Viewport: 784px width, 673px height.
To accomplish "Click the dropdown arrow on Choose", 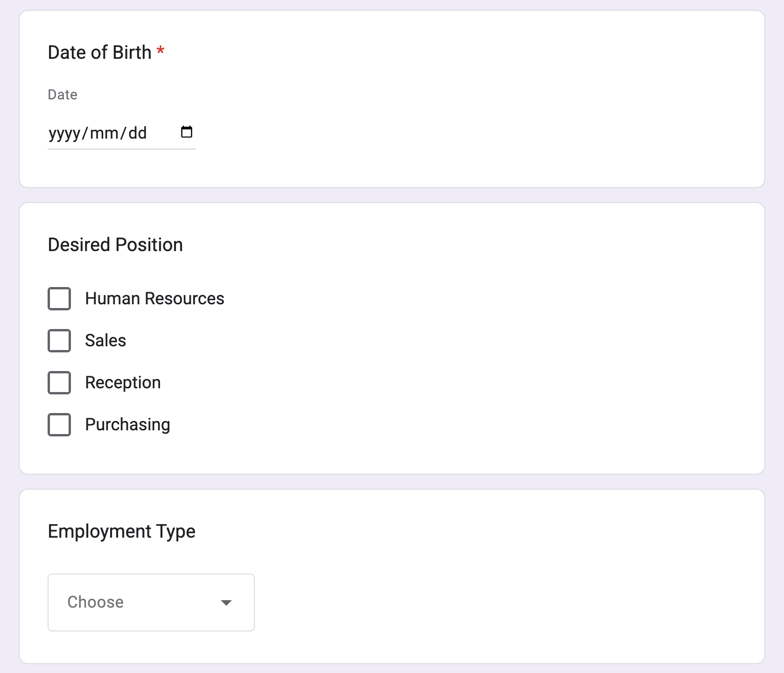I will coord(227,603).
